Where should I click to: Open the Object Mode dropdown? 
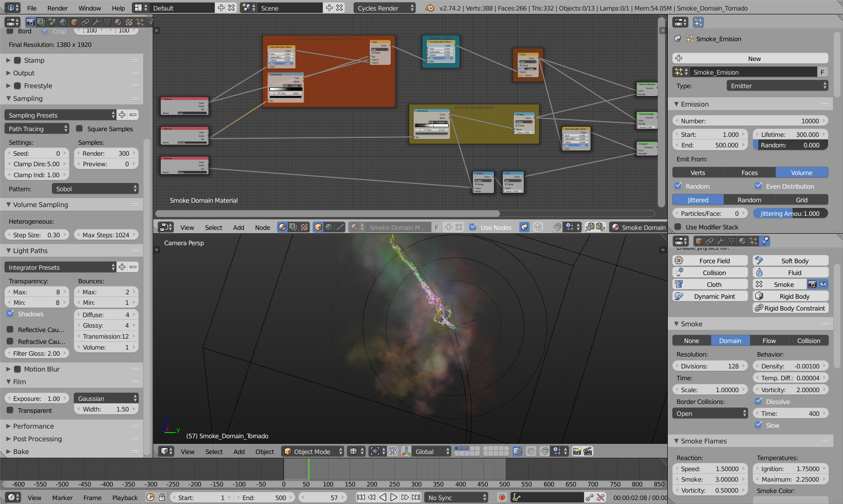point(313,451)
